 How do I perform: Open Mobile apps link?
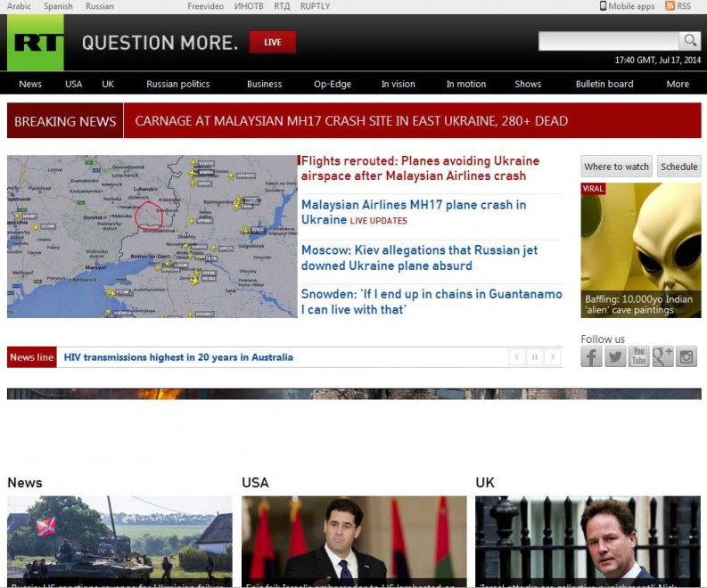pyautogui.click(x=627, y=6)
